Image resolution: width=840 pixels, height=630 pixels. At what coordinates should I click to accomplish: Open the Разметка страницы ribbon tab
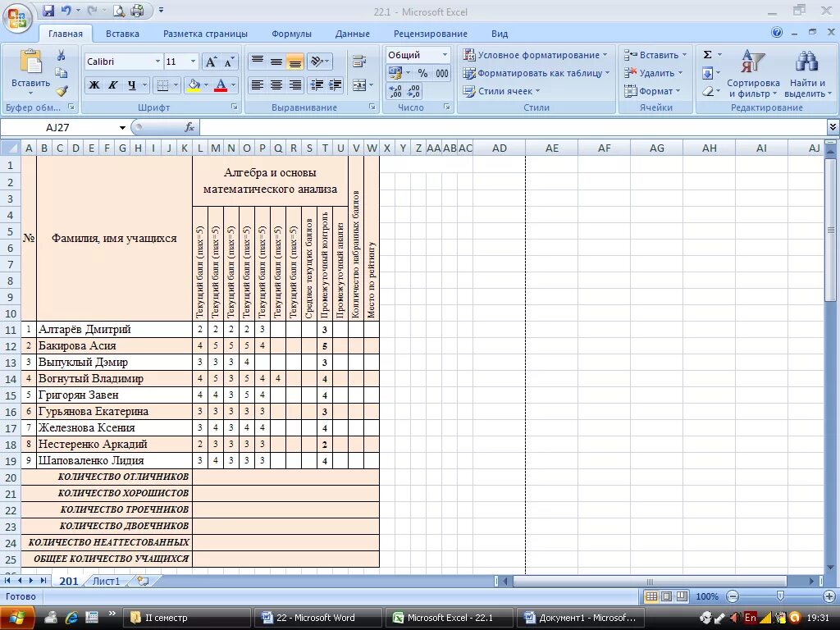pos(205,34)
